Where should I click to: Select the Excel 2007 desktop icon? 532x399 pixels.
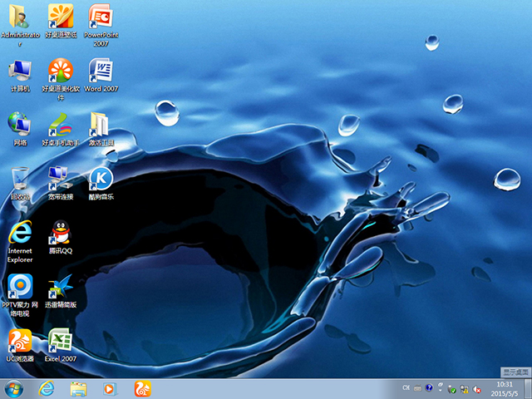(60, 342)
